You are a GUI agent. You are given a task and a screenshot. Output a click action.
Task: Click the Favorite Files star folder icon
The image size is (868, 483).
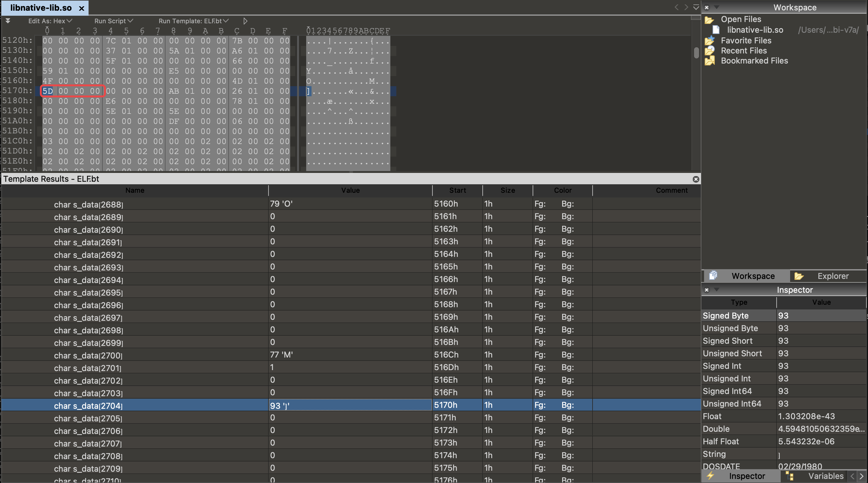click(709, 41)
